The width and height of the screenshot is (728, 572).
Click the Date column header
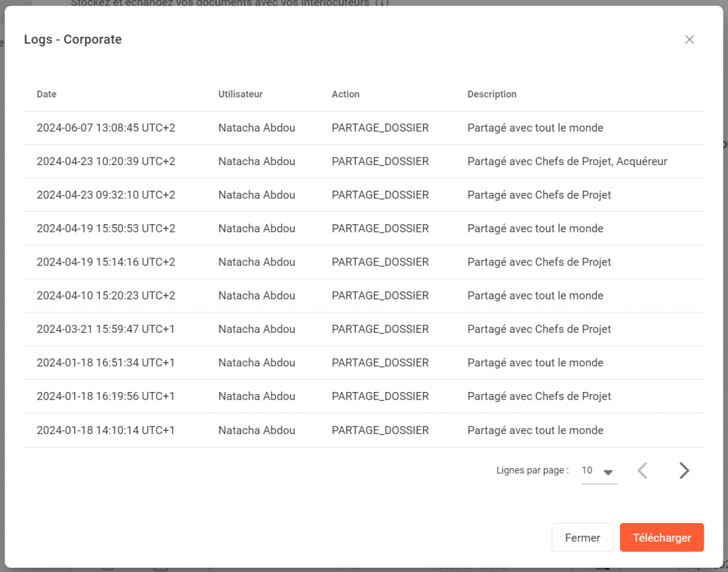47,94
